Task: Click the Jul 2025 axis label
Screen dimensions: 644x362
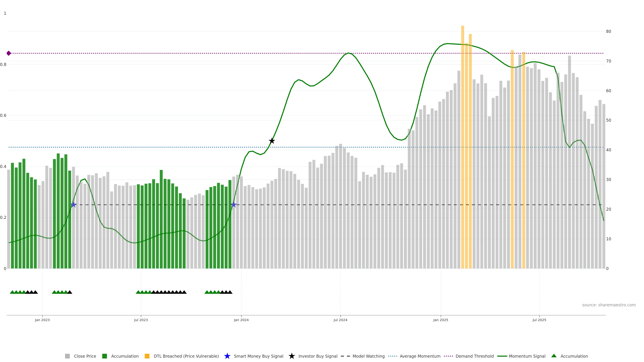Action: pos(539,320)
